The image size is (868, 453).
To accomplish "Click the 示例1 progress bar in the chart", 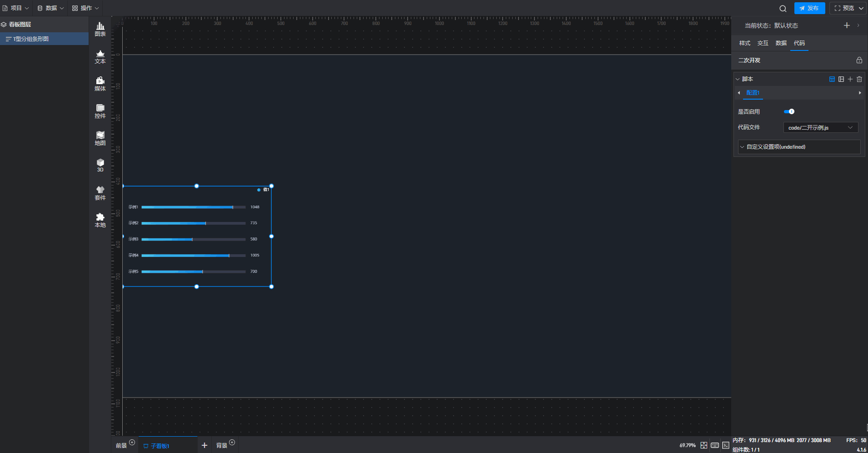I will pos(193,207).
